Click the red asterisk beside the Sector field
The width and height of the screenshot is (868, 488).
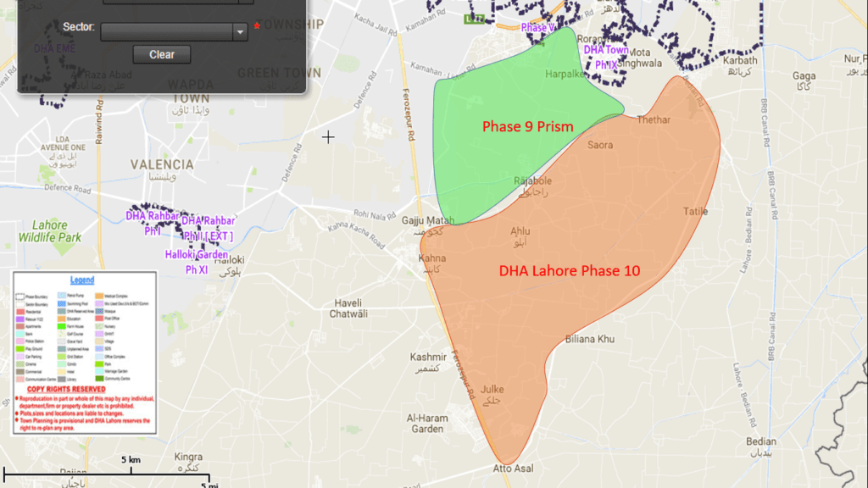tap(257, 26)
